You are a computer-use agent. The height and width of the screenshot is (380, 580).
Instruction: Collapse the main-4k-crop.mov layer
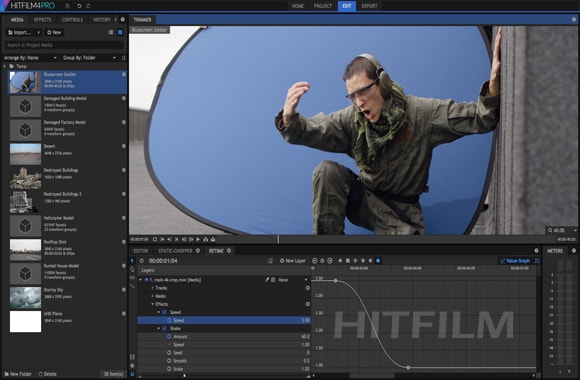coord(141,280)
